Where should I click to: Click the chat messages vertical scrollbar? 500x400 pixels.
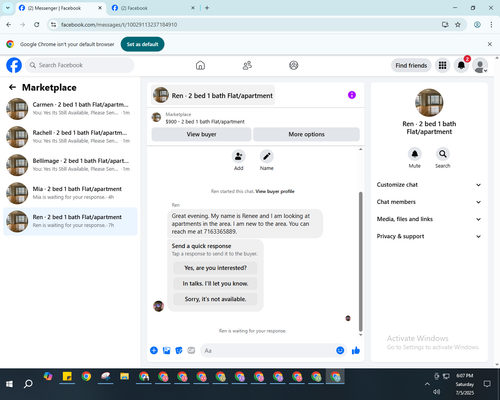tap(360, 261)
